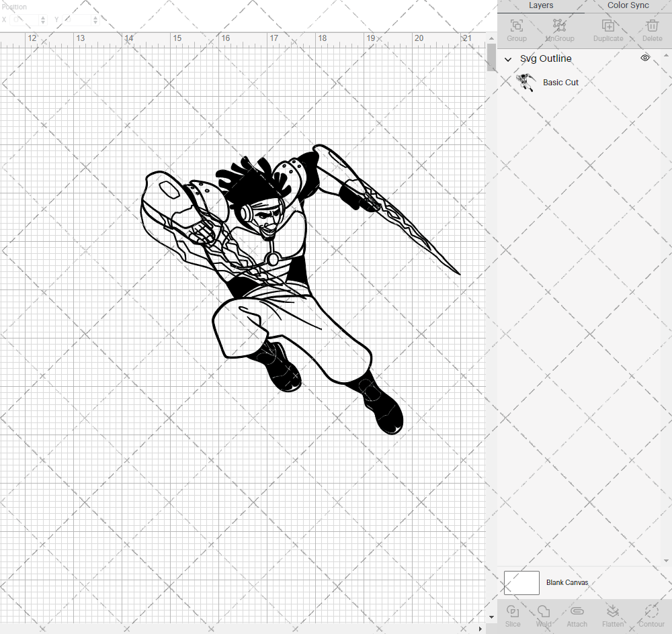Switch to the Layers tab

(x=540, y=5)
